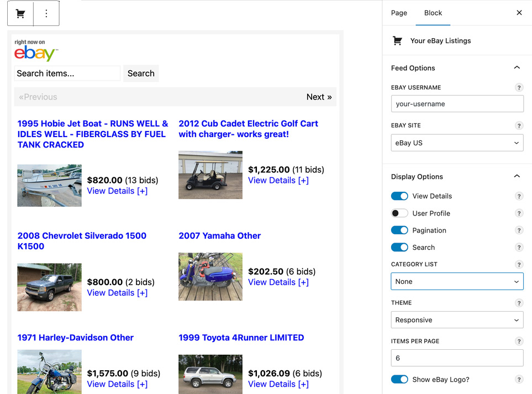The height and width of the screenshot is (394, 532).
Task: Click the cart block icon in toolbar
Action: tap(20, 14)
